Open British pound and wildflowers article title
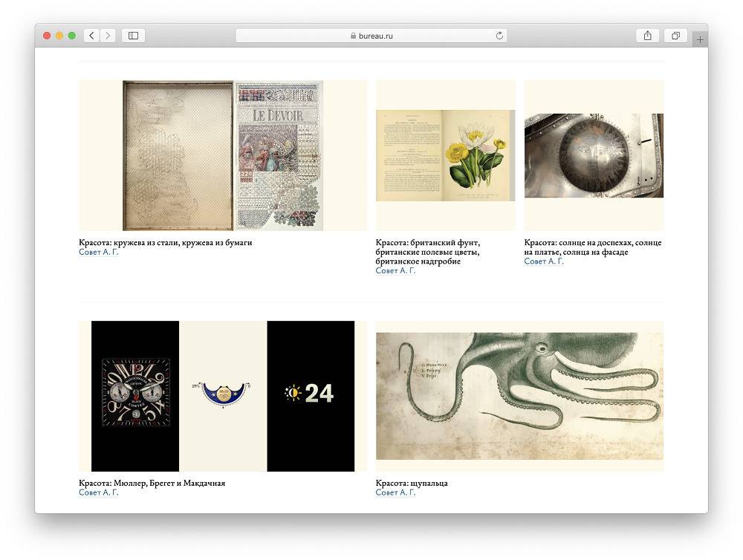 click(x=428, y=252)
